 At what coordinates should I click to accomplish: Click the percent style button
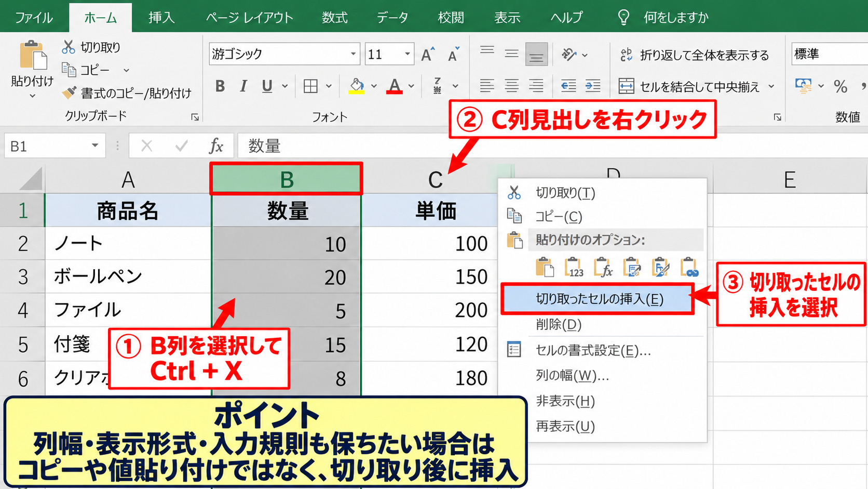tap(840, 86)
